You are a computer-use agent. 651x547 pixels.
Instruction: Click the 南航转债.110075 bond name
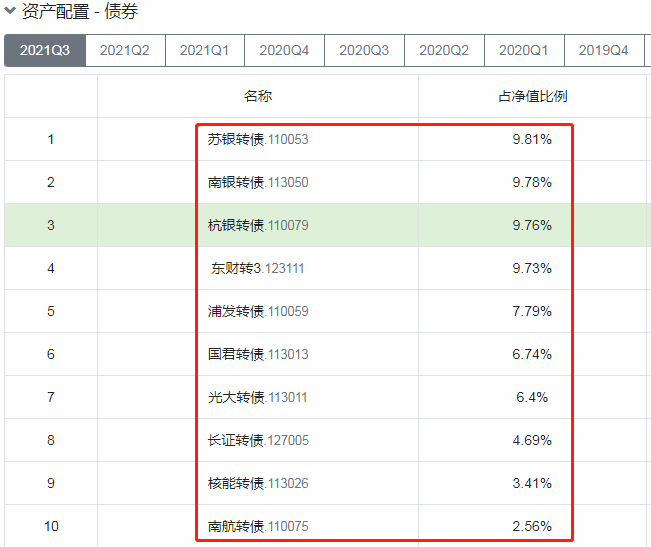258,526
